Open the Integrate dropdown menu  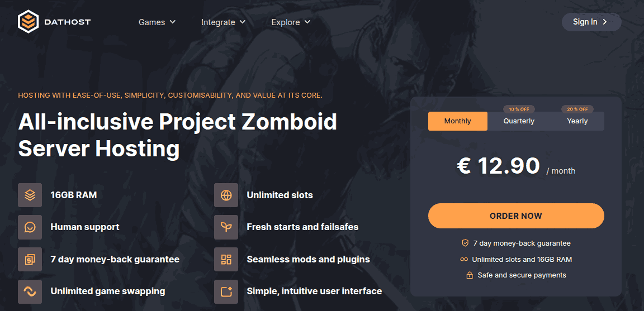[x=224, y=22]
